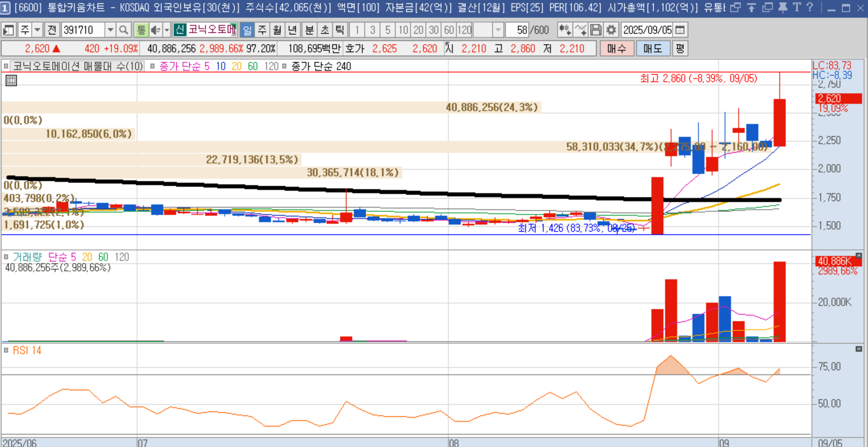
Task: Open the candle chart type icon
Action: pyautogui.click(x=565, y=30)
